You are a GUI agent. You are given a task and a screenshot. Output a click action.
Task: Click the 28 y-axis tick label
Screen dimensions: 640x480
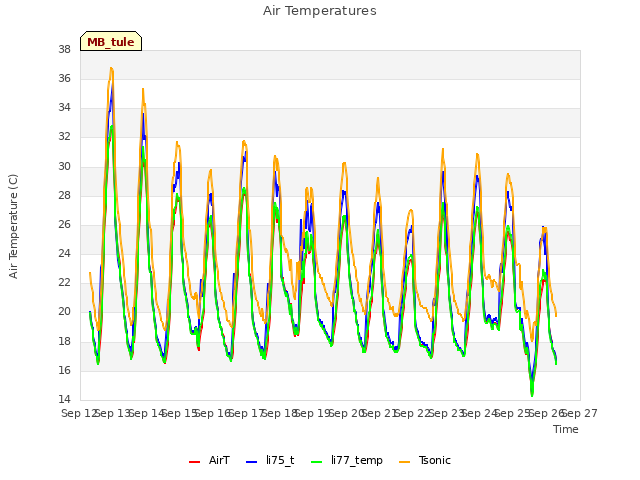coord(64,195)
